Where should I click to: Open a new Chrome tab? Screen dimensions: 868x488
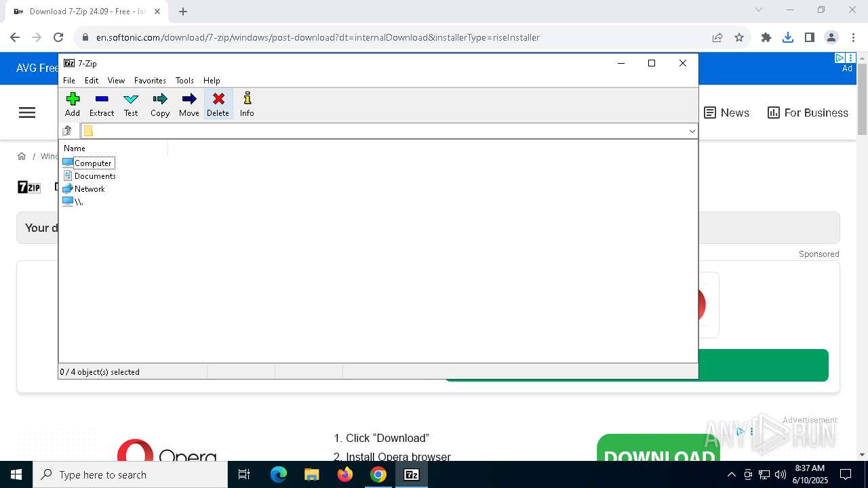coord(183,12)
